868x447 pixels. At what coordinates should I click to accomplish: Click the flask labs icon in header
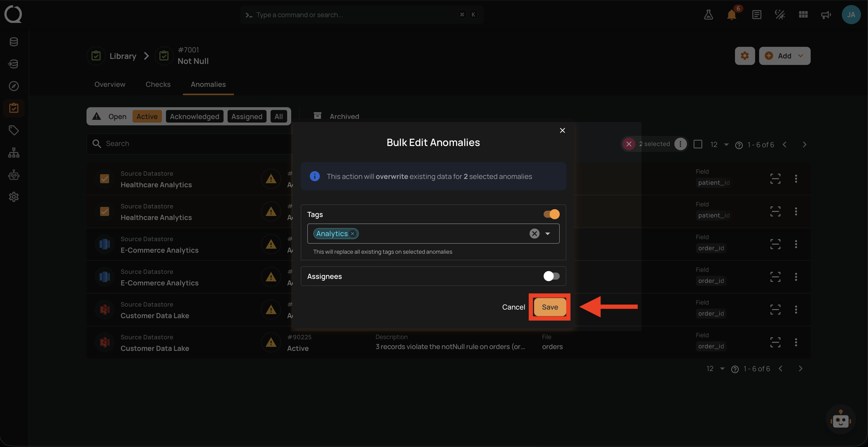point(709,15)
